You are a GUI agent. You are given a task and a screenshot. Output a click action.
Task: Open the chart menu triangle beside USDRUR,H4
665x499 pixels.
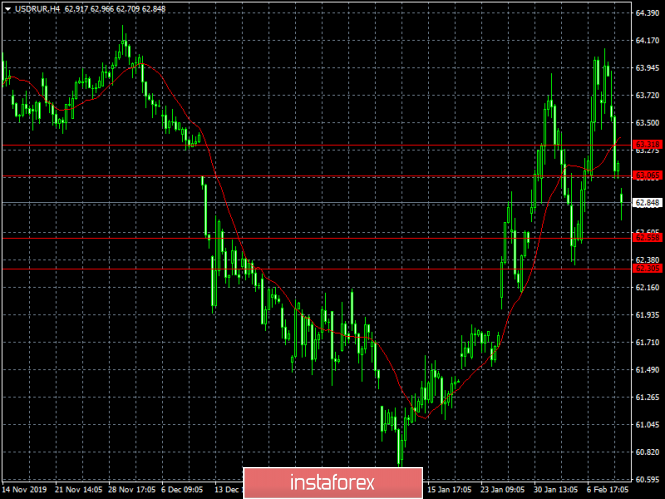click(6, 9)
